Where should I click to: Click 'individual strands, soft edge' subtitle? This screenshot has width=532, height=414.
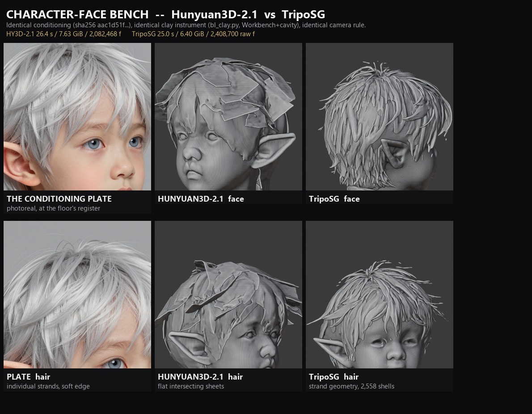coord(48,386)
